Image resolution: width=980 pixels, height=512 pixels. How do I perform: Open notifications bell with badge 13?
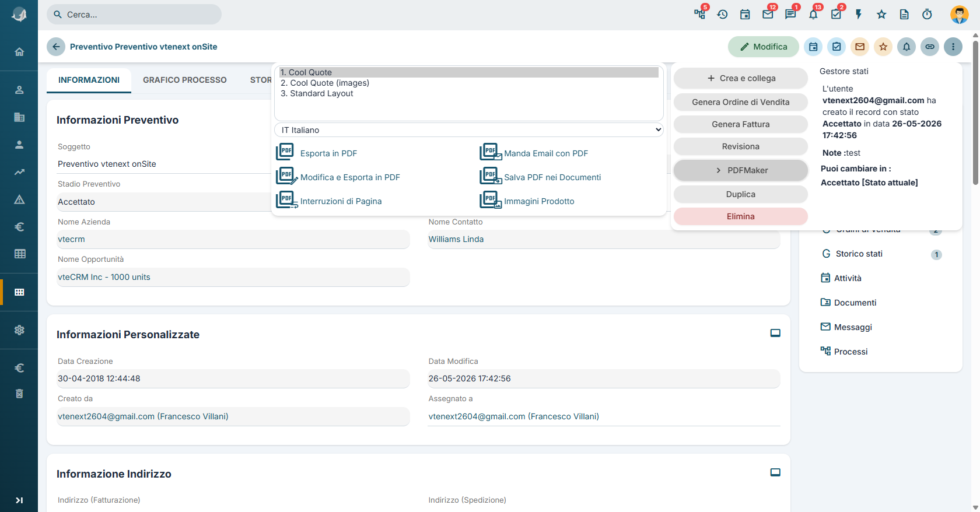click(813, 15)
